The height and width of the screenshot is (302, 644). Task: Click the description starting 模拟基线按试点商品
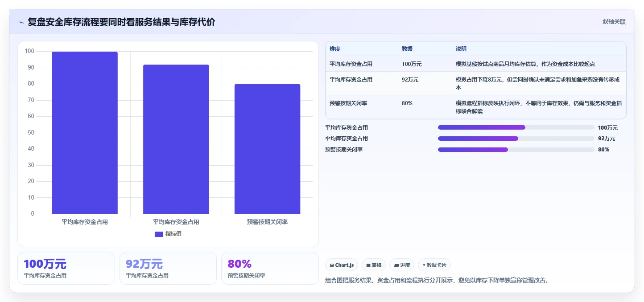click(525, 64)
